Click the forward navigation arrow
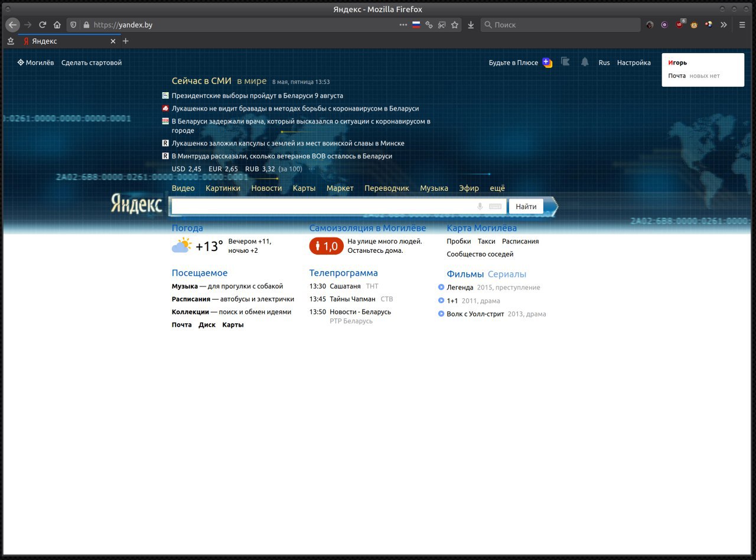Viewport: 756px width, 560px height. pyautogui.click(x=27, y=25)
